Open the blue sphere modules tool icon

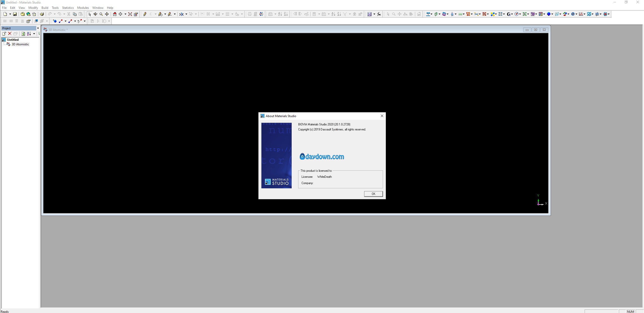click(549, 14)
